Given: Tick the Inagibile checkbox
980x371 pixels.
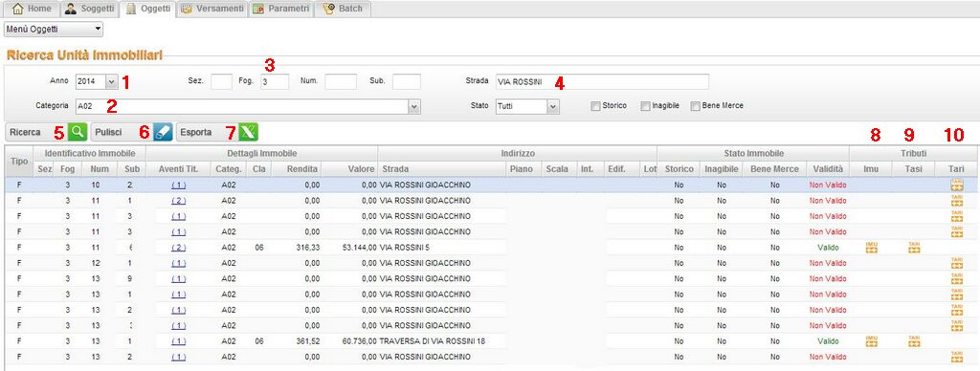Looking at the screenshot, I should coord(646,106).
